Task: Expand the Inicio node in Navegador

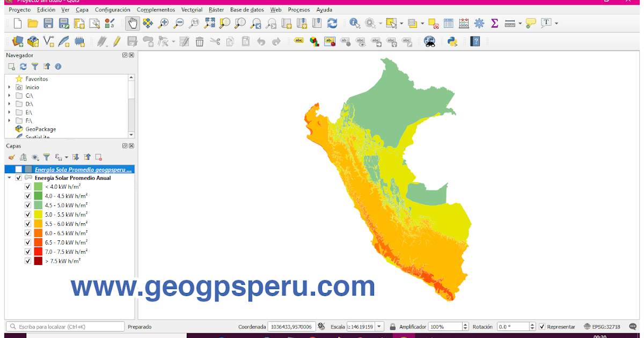Action: point(9,87)
